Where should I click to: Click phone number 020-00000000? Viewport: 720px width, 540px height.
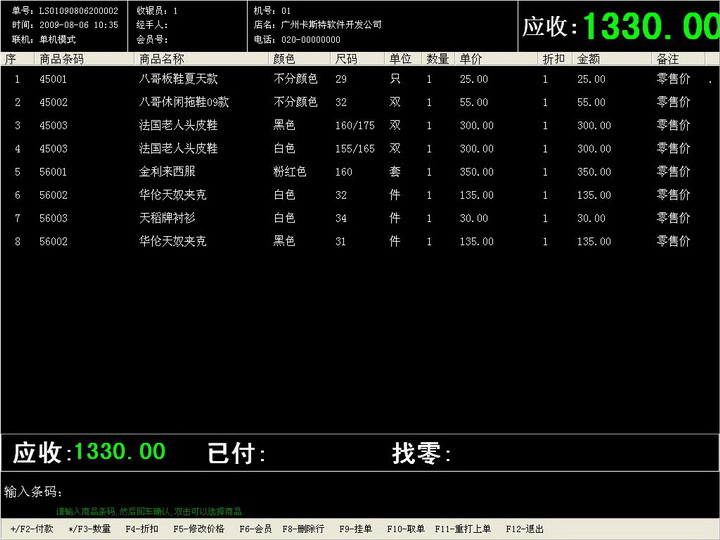pos(311,40)
